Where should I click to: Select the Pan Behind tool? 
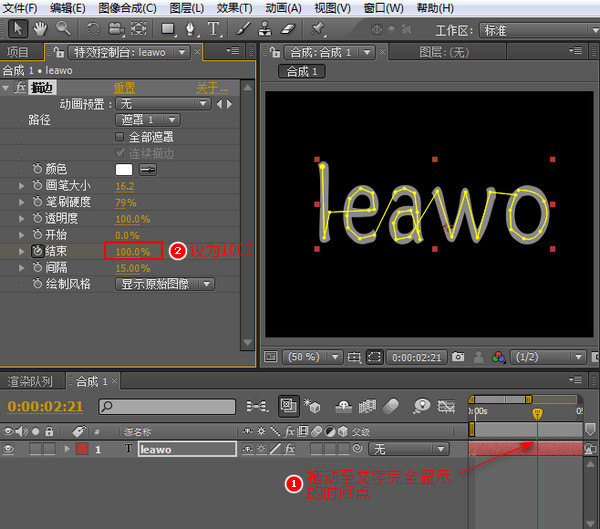click(139, 29)
